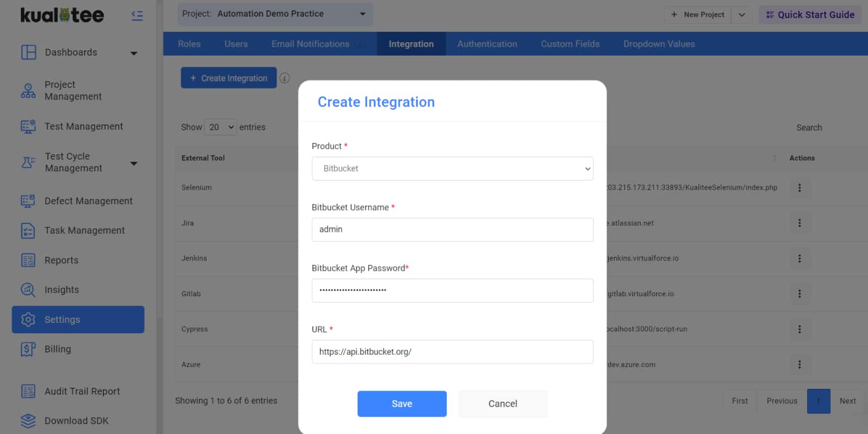This screenshot has height=434, width=868.
Task: Change the Show entries count dropdown
Action: tap(220, 127)
